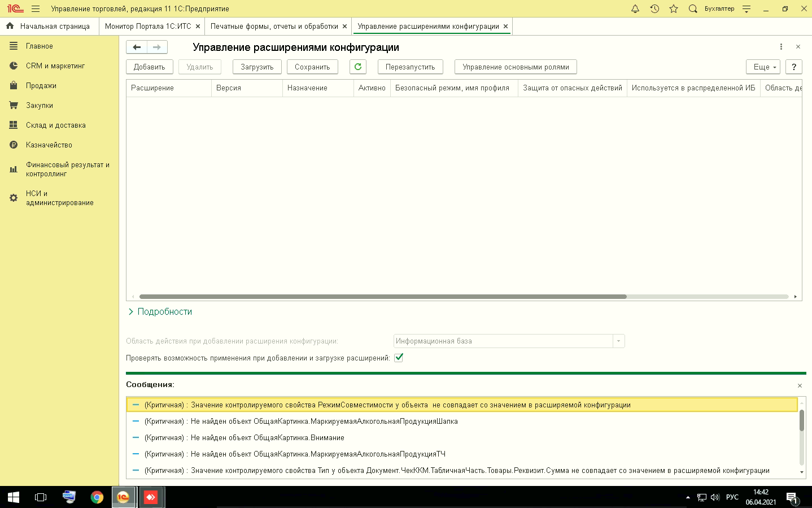Select message about МаркируемаяАлкогольнаяПродукцияШапка
This screenshot has height=508, width=812.
pyautogui.click(x=462, y=422)
